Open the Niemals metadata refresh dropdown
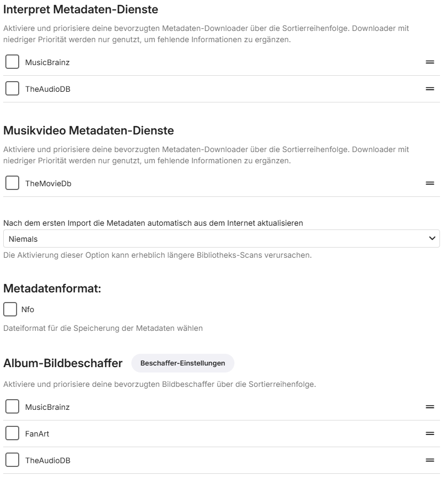The image size is (448, 484). tap(214, 239)
